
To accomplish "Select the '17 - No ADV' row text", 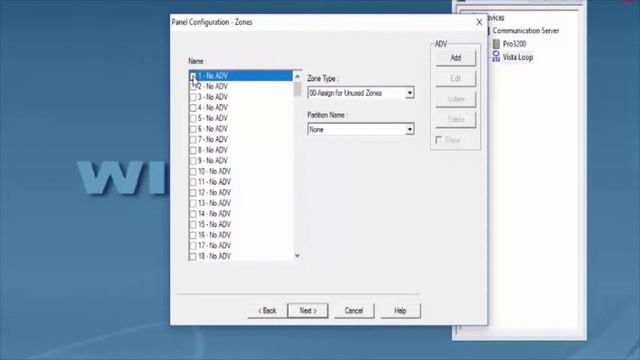I will tap(214, 246).
